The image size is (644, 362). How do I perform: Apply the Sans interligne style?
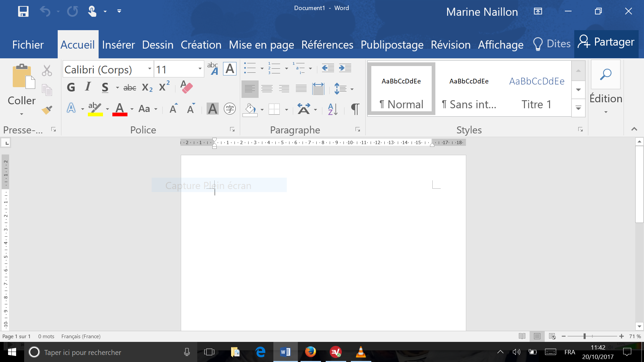click(x=469, y=89)
